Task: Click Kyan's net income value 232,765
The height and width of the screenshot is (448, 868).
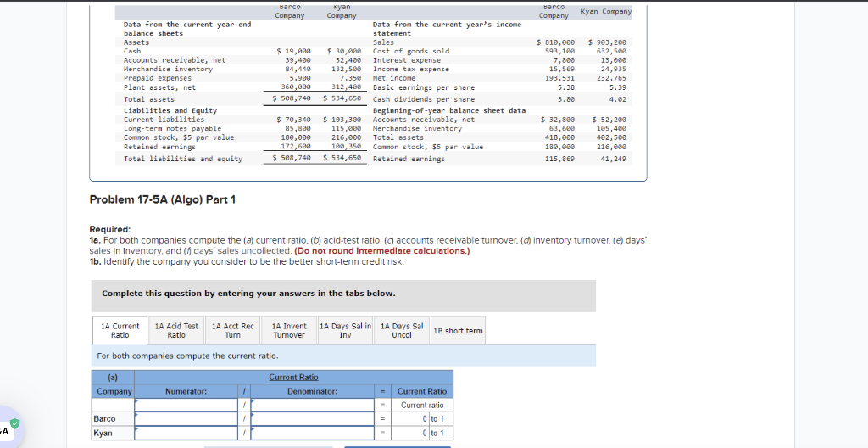Action: pyautogui.click(x=612, y=78)
